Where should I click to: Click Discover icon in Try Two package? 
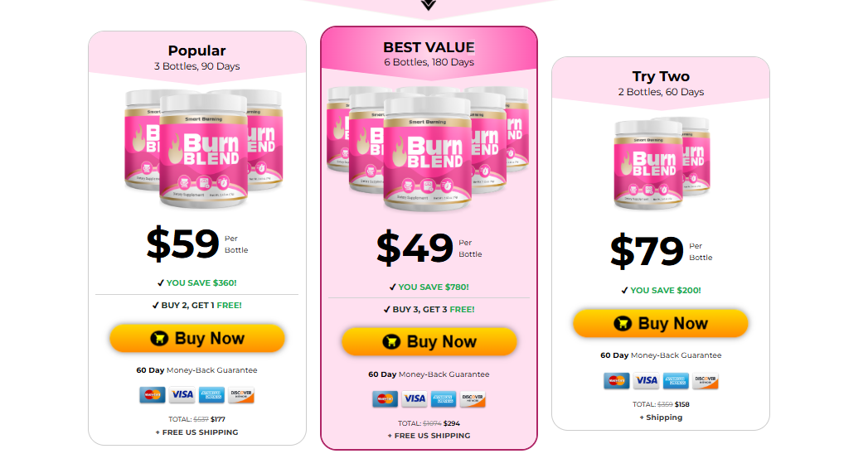(706, 380)
